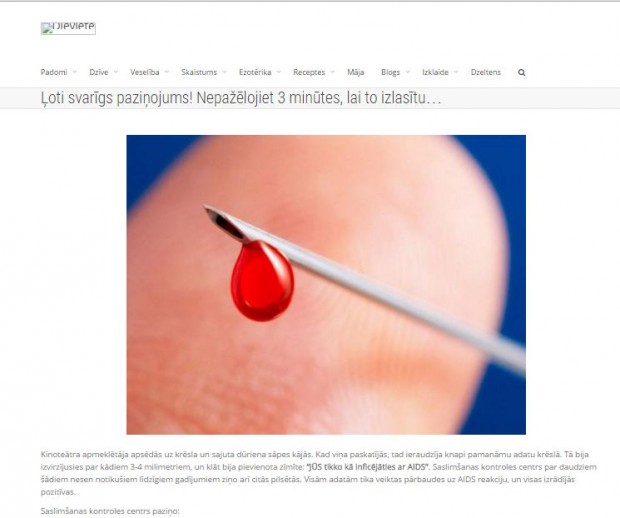This screenshot has width=620, height=518.
Task: Expand the Receptes dropdown arrow
Action: pyautogui.click(x=332, y=72)
